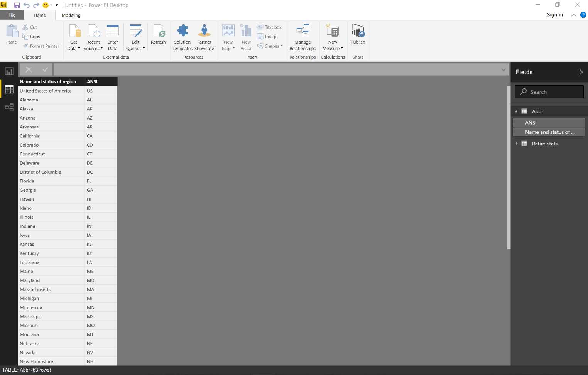588x375 pixels.
Task: Click the Save icon in title bar
Action: [17, 5]
